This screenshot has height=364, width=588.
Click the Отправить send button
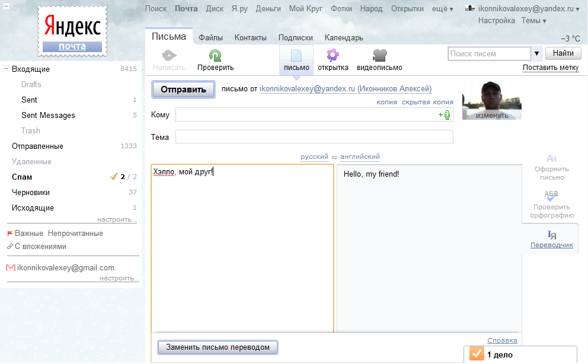pyautogui.click(x=183, y=90)
